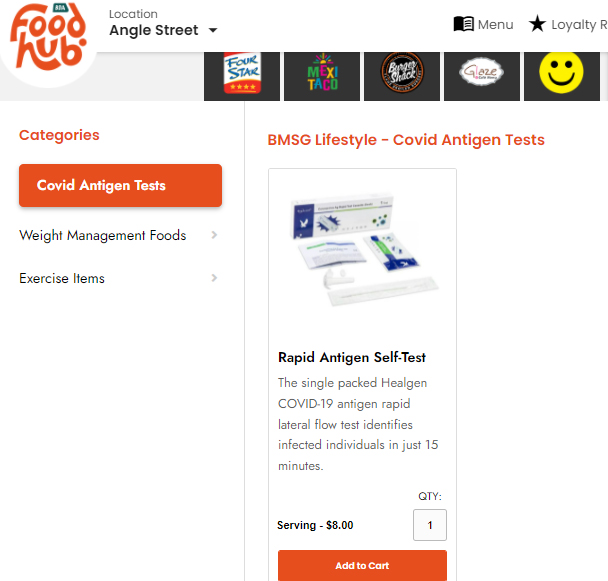Click the Menu book icon
Viewport: 608px width, 581px height.
click(x=464, y=24)
